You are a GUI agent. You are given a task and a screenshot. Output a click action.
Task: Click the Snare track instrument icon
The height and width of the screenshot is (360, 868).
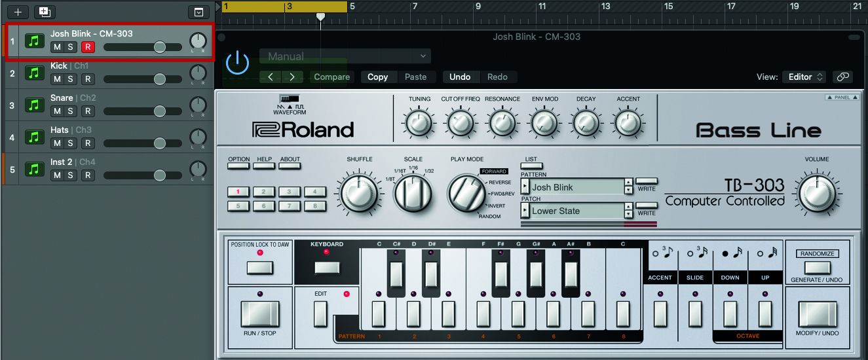coord(35,105)
